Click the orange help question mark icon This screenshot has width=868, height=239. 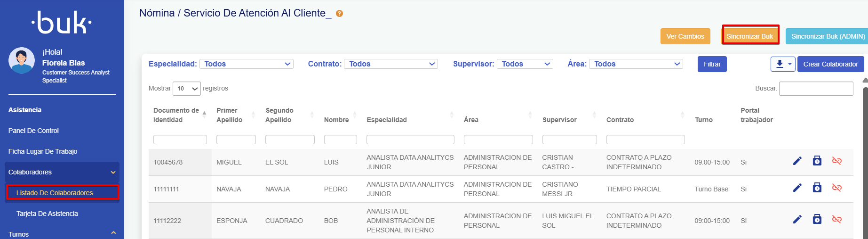[x=339, y=14]
